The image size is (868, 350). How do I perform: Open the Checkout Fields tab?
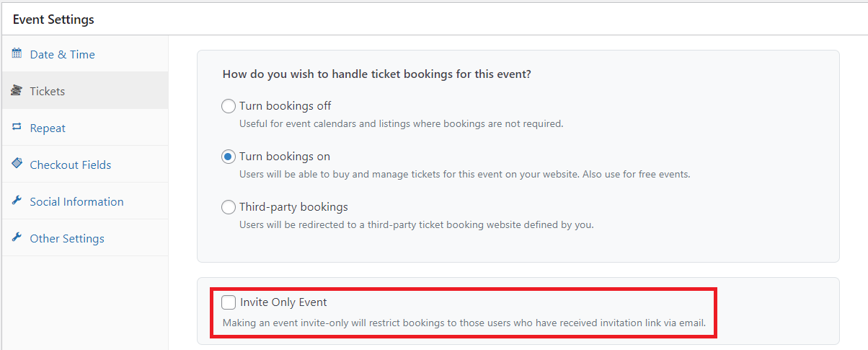click(x=70, y=165)
